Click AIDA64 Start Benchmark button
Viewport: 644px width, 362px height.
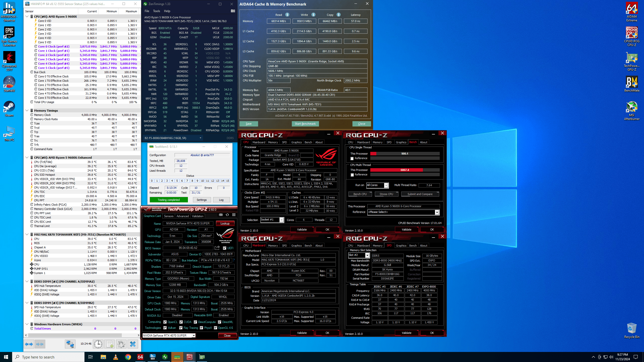pos(305,124)
